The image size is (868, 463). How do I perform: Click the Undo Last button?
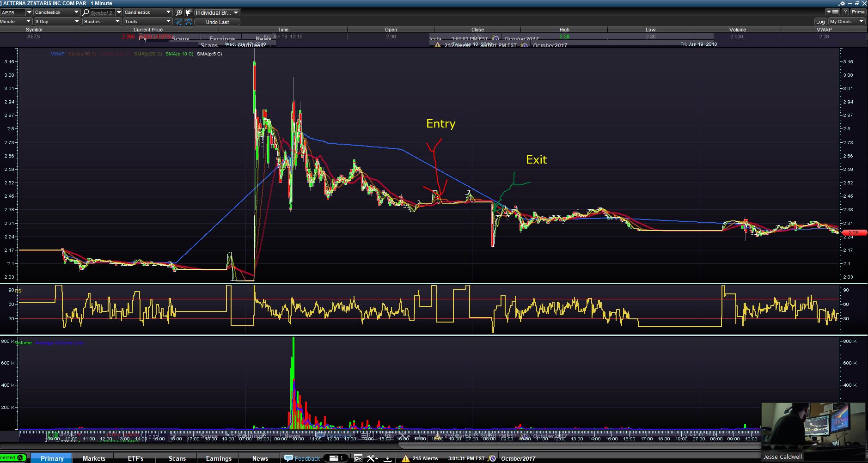click(x=218, y=22)
